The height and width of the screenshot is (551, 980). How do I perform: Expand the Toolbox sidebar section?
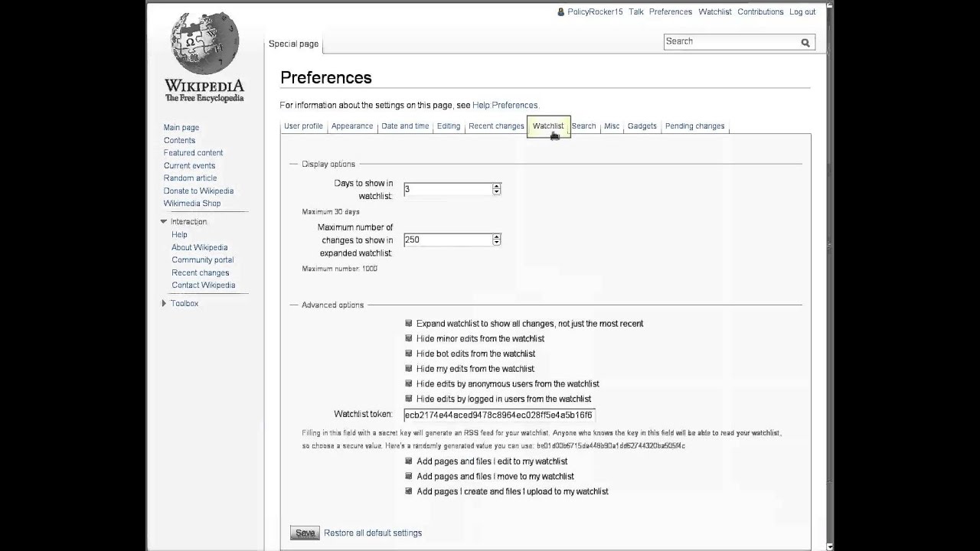tap(163, 304)
